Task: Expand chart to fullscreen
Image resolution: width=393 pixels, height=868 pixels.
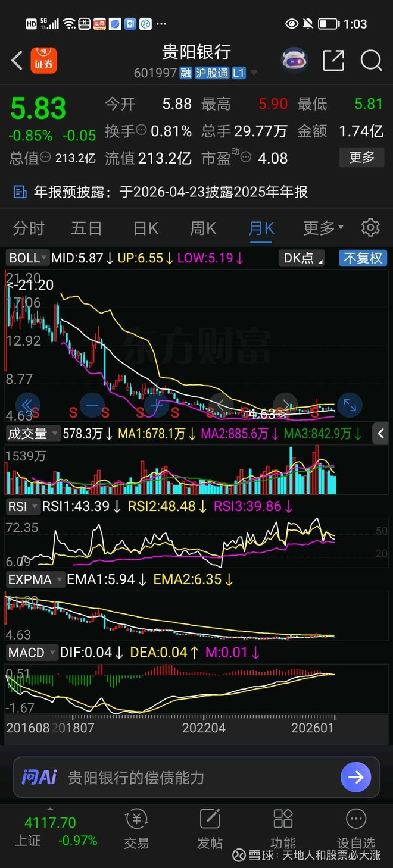Action: click(350, 405)
